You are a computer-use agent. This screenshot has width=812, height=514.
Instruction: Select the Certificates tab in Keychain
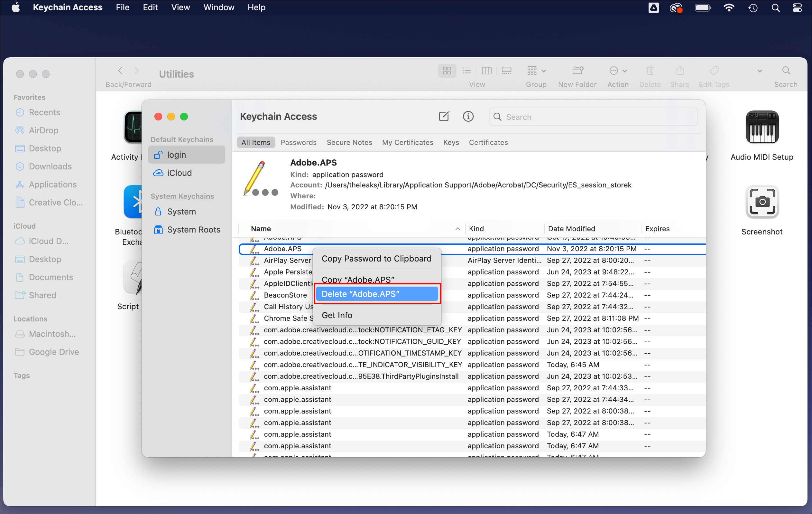pyautogui.click(x=488, y=142)
